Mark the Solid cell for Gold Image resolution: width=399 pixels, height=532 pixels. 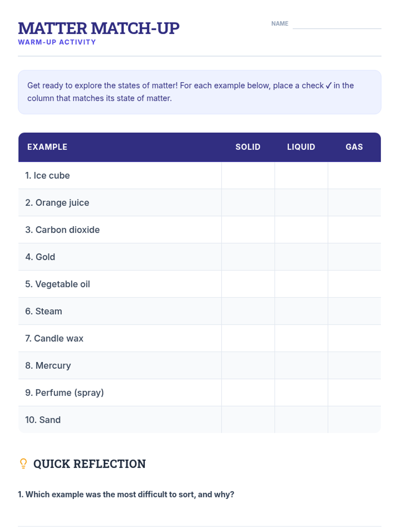[248, 257]
